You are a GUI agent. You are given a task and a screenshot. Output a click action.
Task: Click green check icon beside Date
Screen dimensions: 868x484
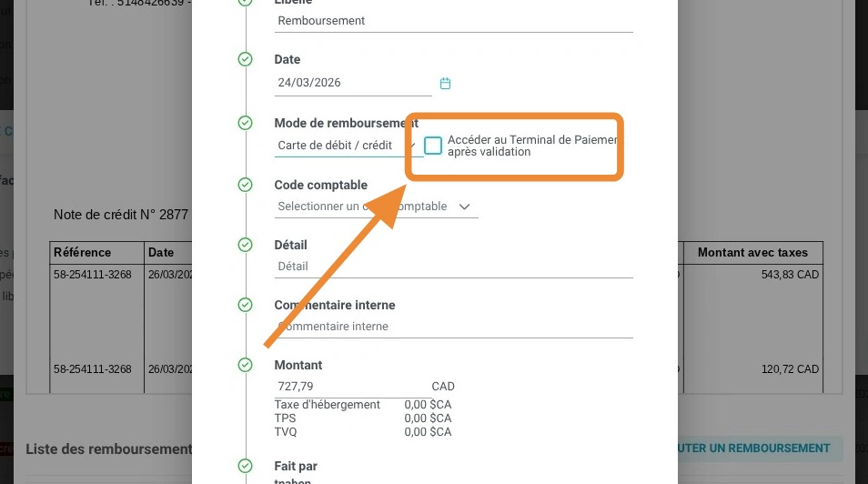point(245,60)
